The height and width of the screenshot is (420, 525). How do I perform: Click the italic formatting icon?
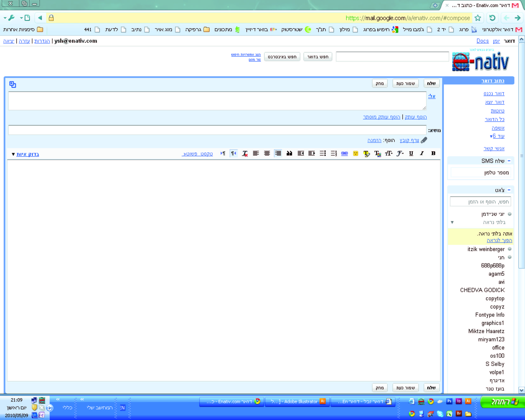tap(422, 153)
